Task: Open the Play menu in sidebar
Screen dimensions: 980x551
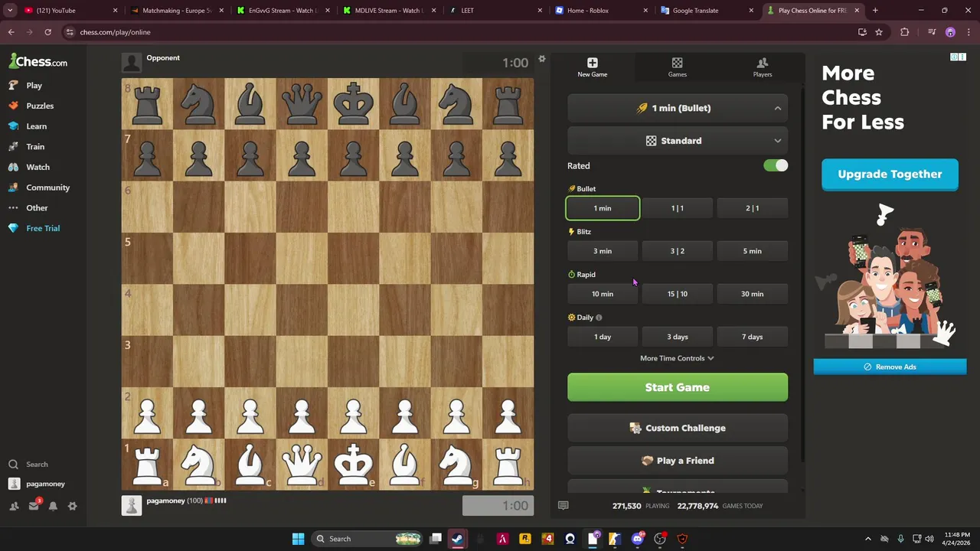Action: coord(26,86)
